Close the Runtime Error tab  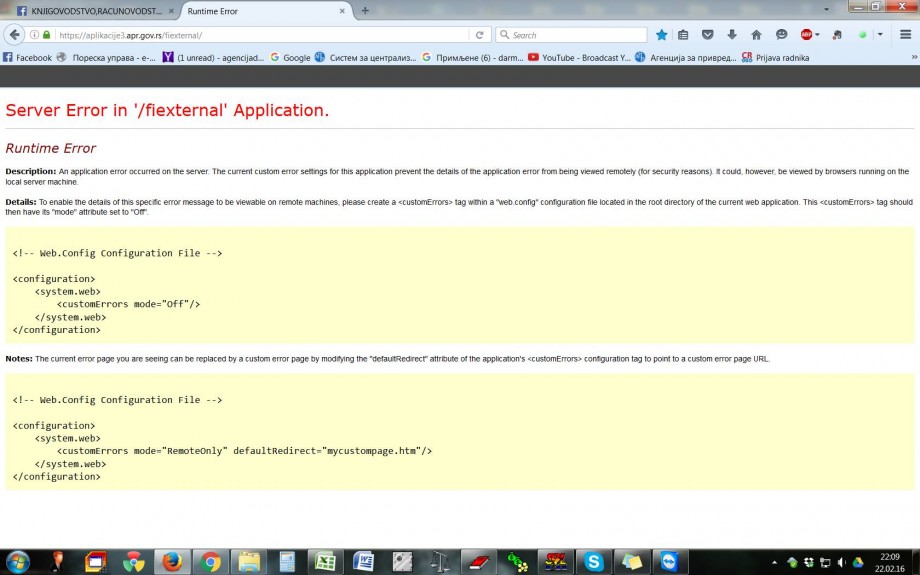pos(342,11)
